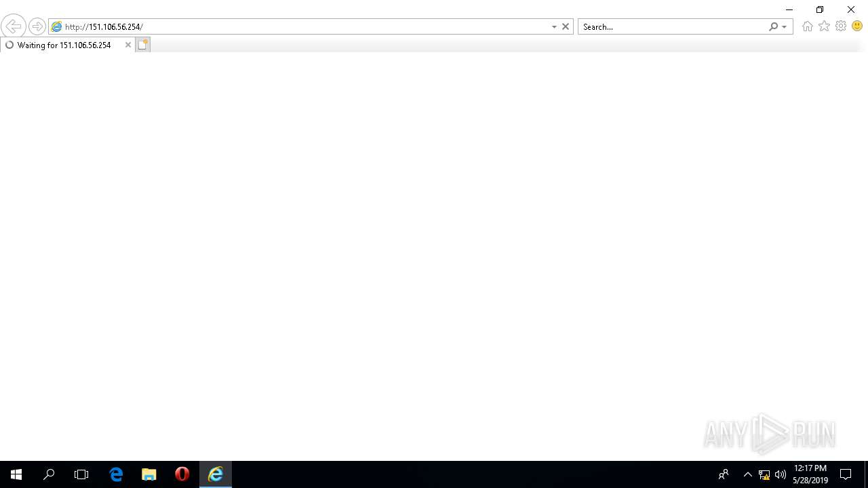Open the Windows Start menu
Viewport: 868px width, 488px height.
tap(16, 474)
